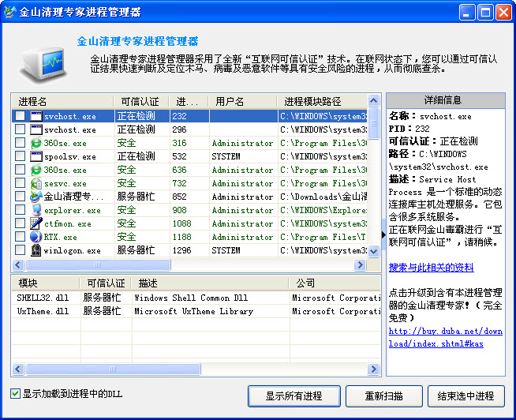Viewport: 516px width, 420px height.
Task: Click the module list horizontal scrollbar thumb
Action: 113,369
